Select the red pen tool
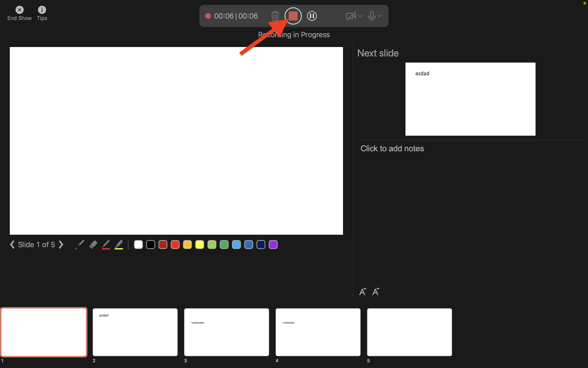Viewport: 588px width, 368px height. pos(106,244)
